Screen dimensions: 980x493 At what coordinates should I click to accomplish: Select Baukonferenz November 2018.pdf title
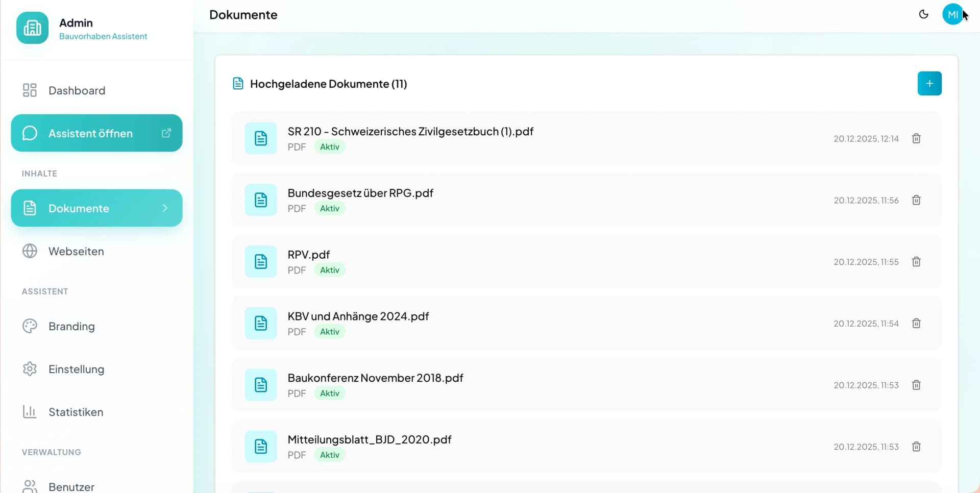(375, 378)
